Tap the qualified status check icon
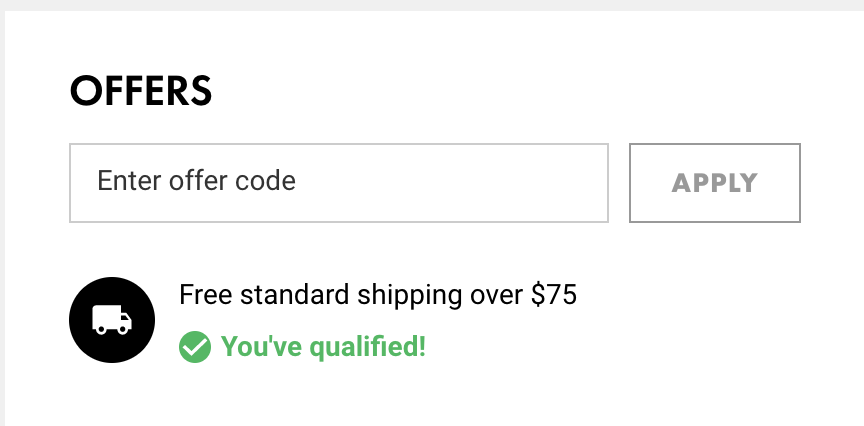This screenshot has width=864, height=426. tap(195, 348)
